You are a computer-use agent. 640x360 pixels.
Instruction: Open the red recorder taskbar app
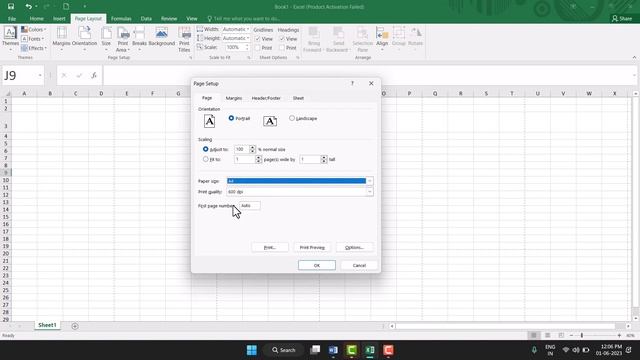[388, 350]
